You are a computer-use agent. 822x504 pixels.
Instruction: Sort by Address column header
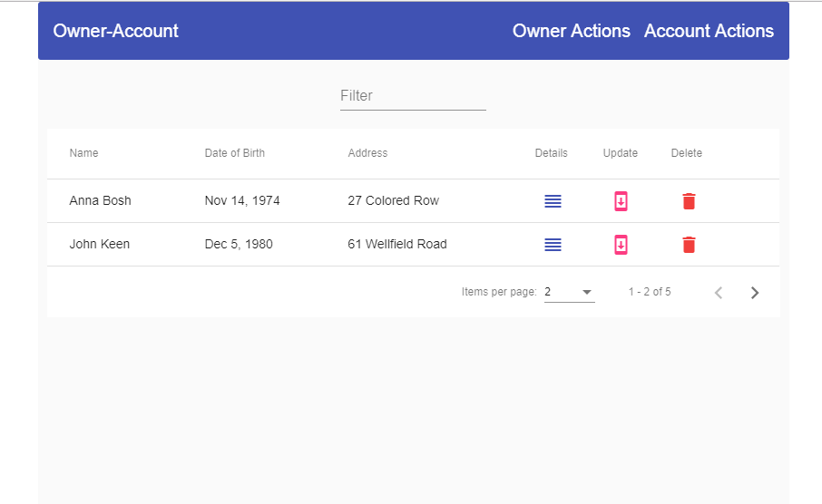coord(367,153)
